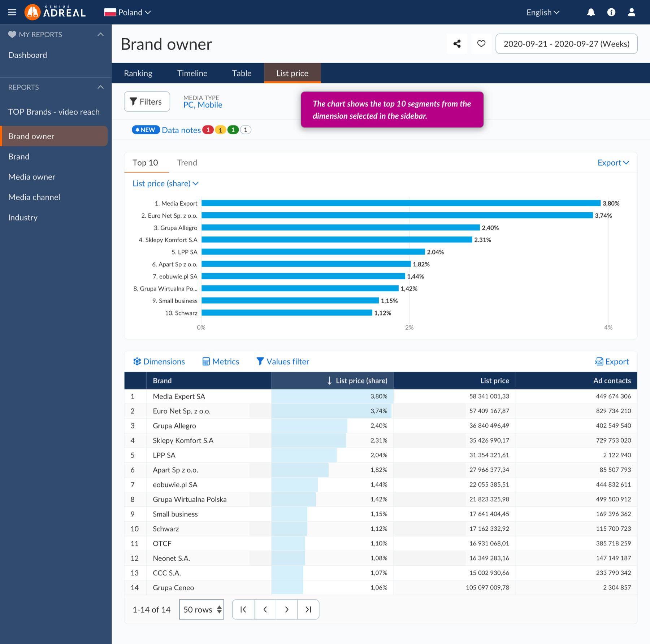Open the Dimensions settings
The image size is (650, 644).
tap(159, 361)
